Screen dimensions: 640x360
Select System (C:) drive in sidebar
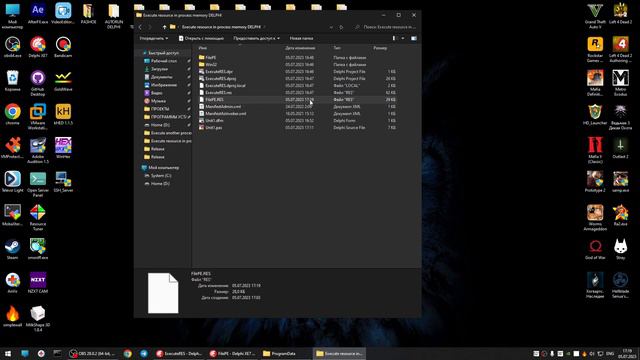coord(161,176)
